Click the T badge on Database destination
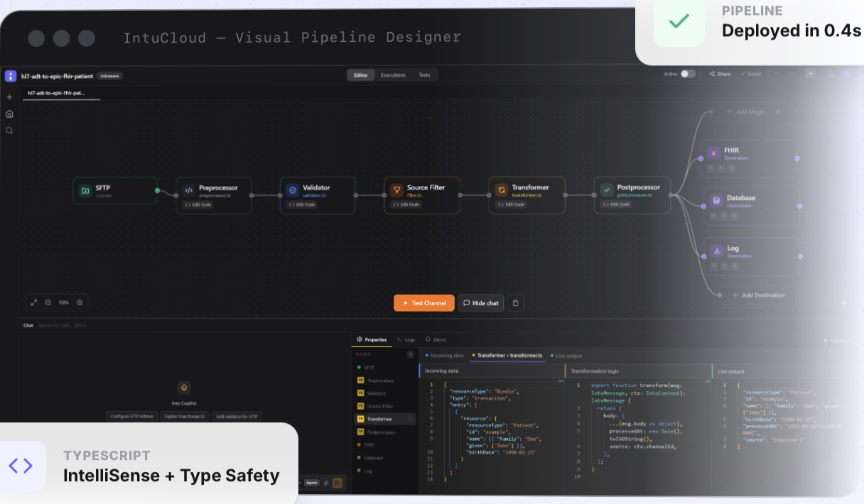Screen dimensions: 864x504 [x=723, y=216]
